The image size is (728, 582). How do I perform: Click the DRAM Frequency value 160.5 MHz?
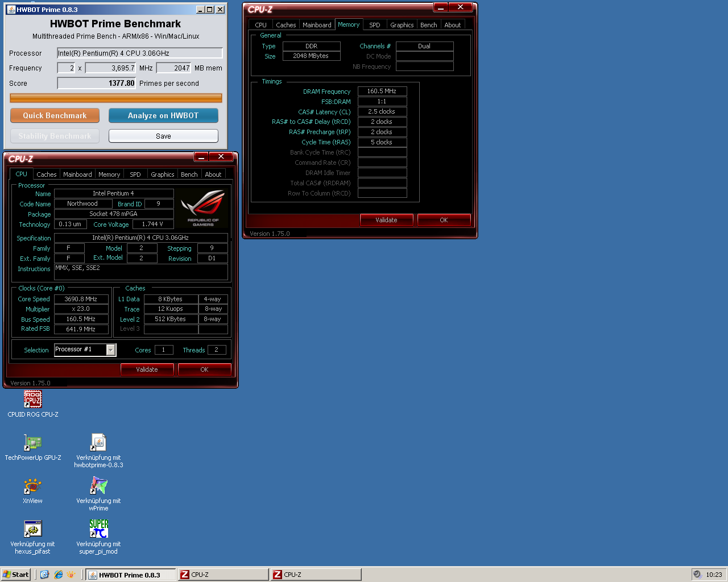(382, 92)
